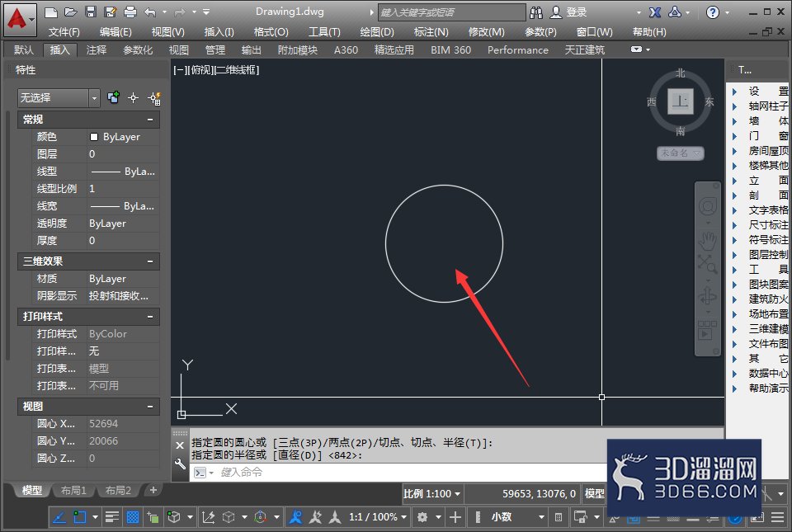Open the 无选择 object selection dropdown
The image size is (792, 532).
click(59, 98)
